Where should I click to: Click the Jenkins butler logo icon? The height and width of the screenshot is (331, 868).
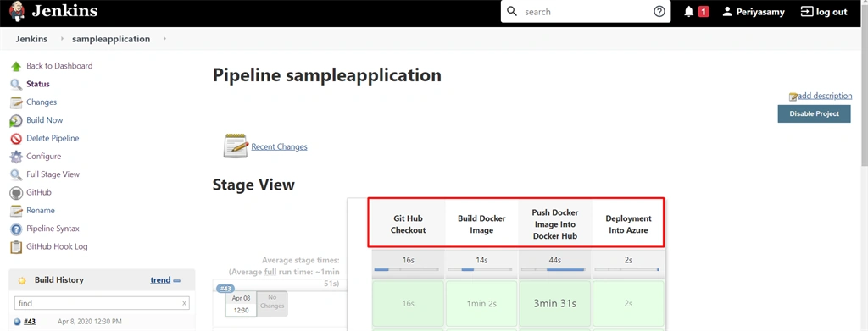[x=17, y=12]
